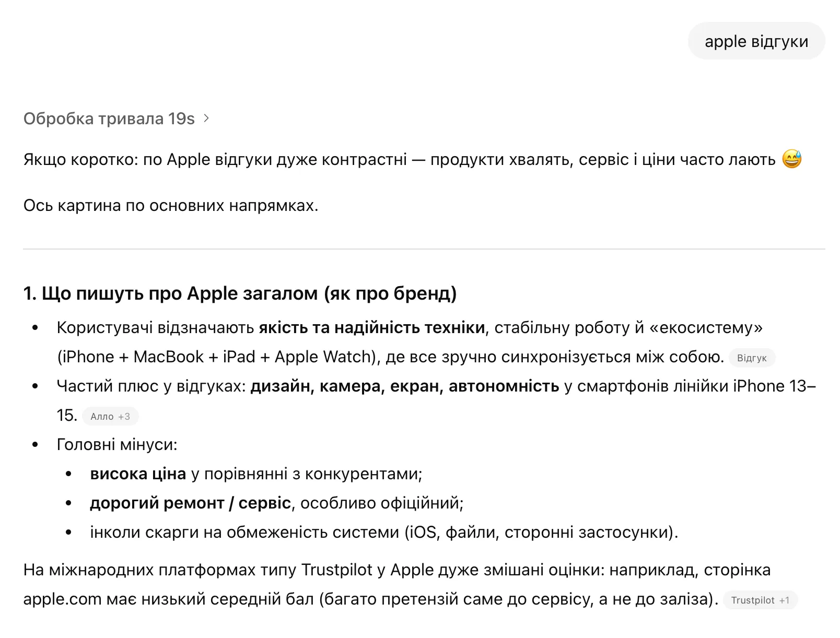
Task: Open the "Відгук" source citation chip
Action: 751,358
